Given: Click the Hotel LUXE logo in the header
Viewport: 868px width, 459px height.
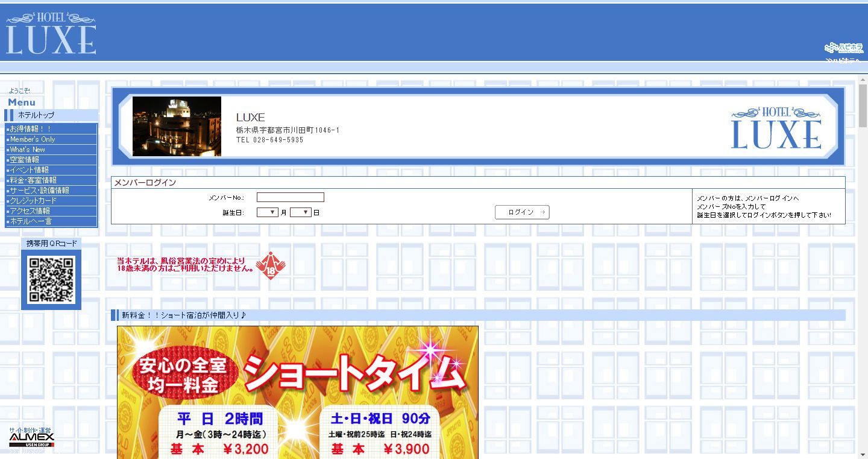Looking at the screenshot, I should (51, 33).
